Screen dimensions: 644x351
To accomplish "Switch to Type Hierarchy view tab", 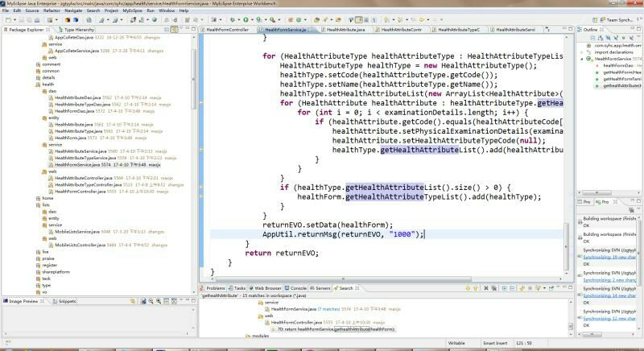I will 79,29.
